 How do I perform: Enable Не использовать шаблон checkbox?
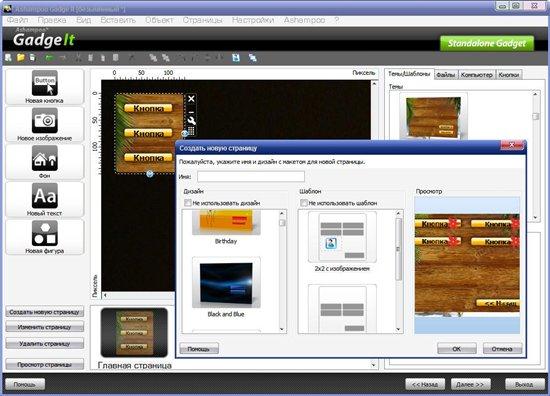coord(304,203)
